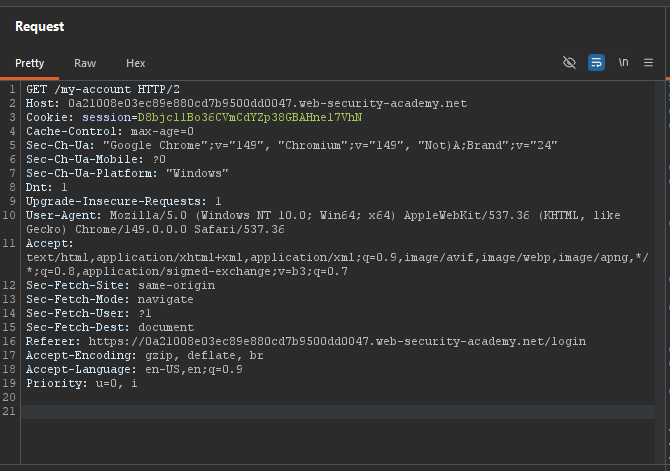Click line number 20 in the gutter
This screenshot has height=471, width=670.
9,397
